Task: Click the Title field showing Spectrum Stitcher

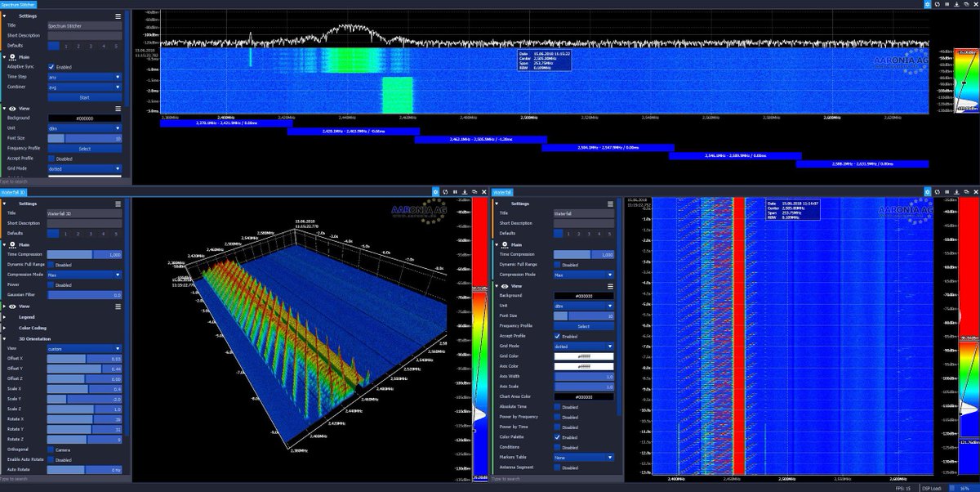Action: [84, 25]
